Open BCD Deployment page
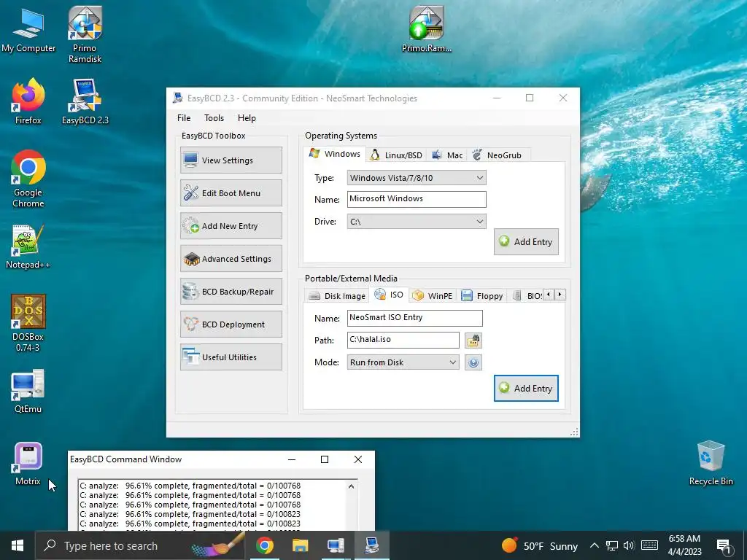 pos(231,324)
